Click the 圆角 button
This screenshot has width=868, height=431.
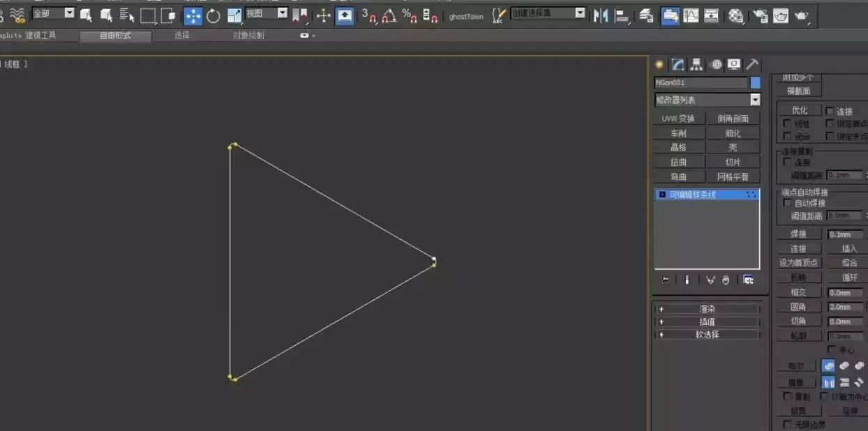[x=799, y=307]
